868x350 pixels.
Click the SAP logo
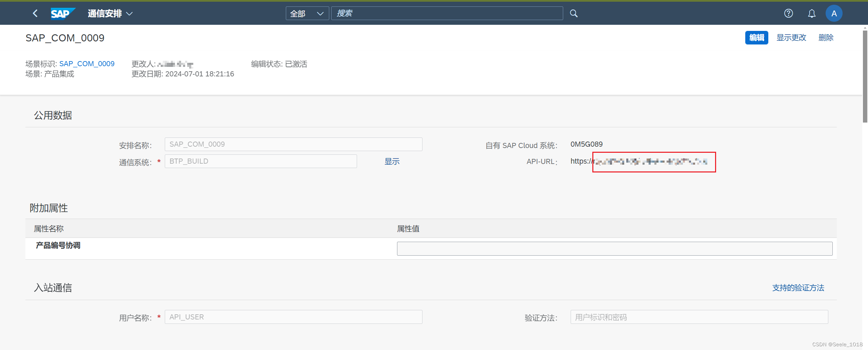[63, 14]
